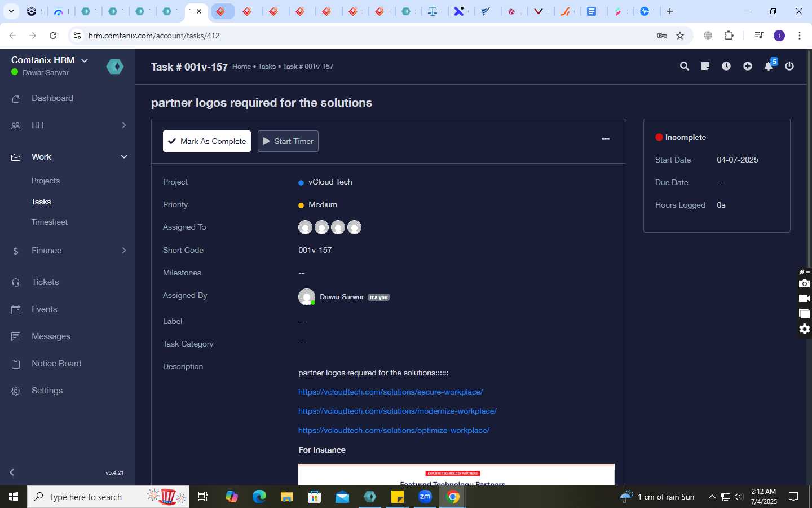Screen dimensions: 812x508
Task: Open task options three-dots menu
Action: click(606, 139)
